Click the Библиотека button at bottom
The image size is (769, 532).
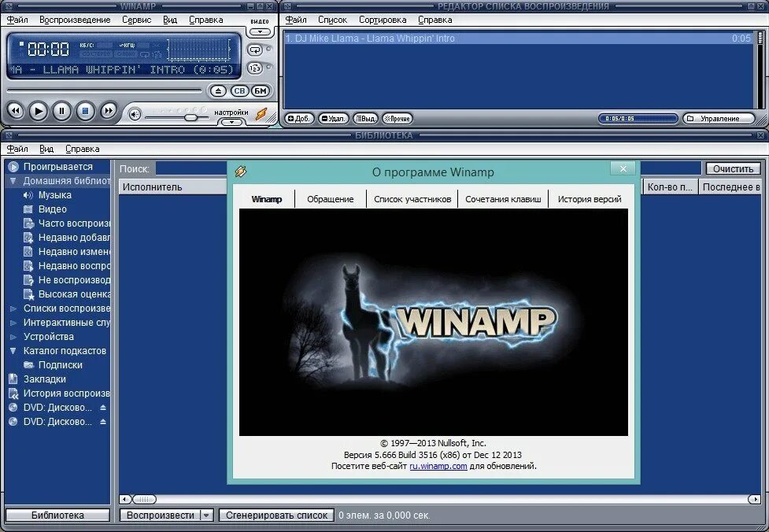pos(57,515)
